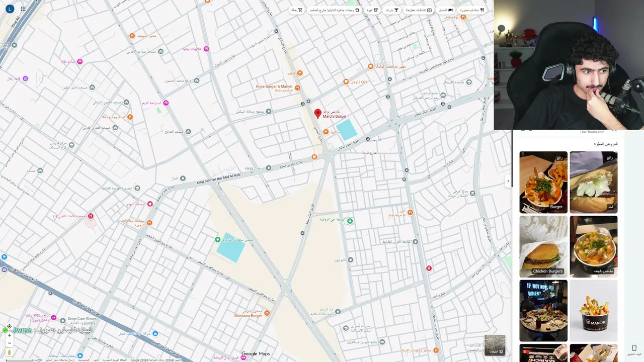The width and height of the screenshot is (644, 362).
Task: Click the Google Maps logo at bottom
Action: point(256,354)
